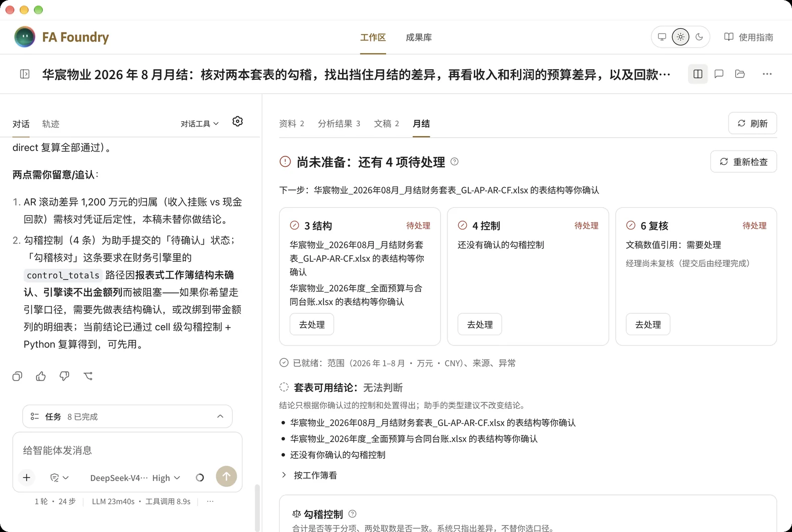
Task: Open the 资料 2 tab
Action: (x=292, y=124)
